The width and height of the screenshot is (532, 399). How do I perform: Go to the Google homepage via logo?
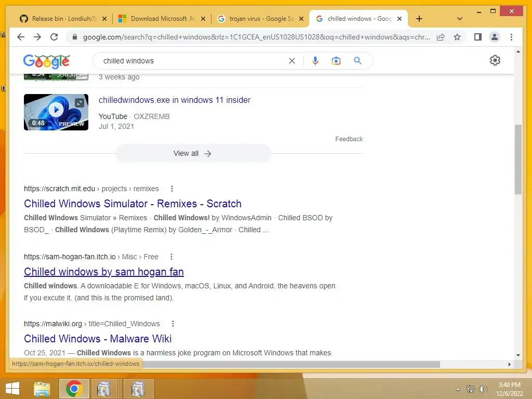[x=46, y=61]
